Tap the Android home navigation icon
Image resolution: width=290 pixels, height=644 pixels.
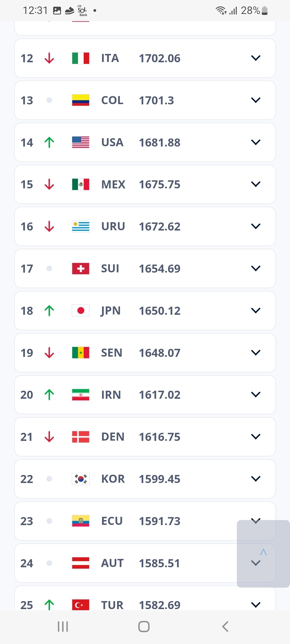pos(144,627)
